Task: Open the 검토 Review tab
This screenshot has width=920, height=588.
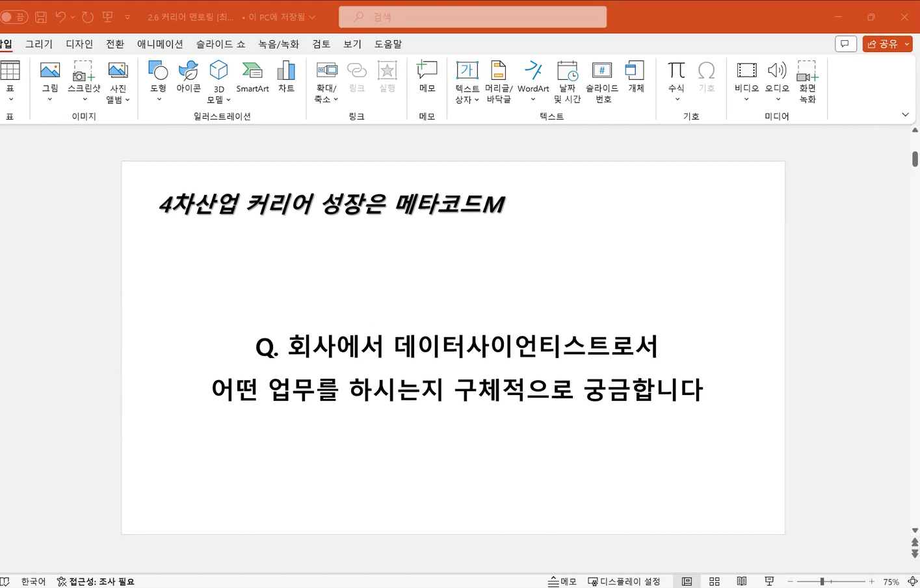Action: point(321,44)
